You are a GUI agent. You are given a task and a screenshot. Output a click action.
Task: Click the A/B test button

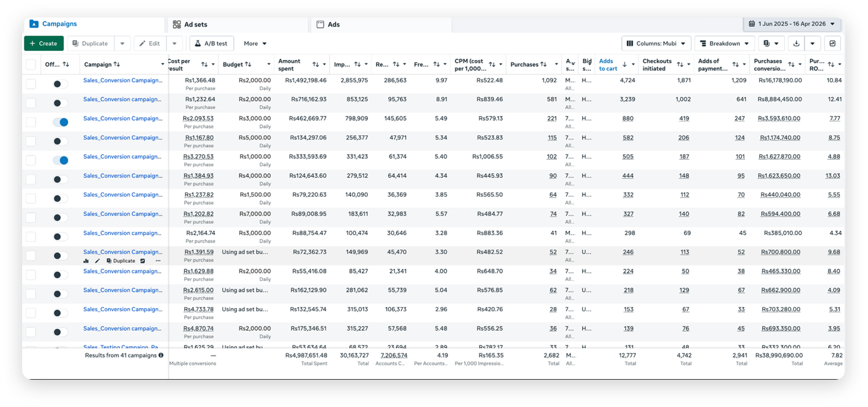pos(212,43)
